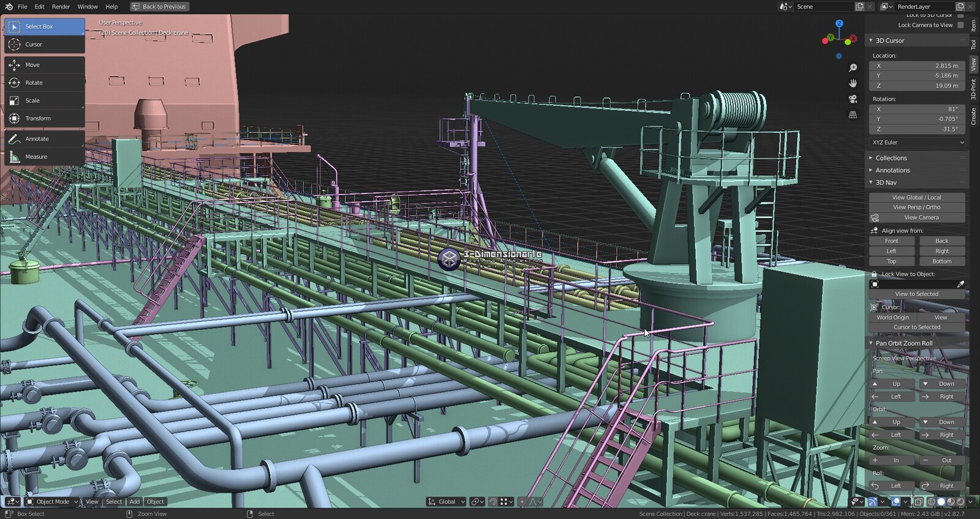Click the 3D Cursor Location X field

coord(917,65)
